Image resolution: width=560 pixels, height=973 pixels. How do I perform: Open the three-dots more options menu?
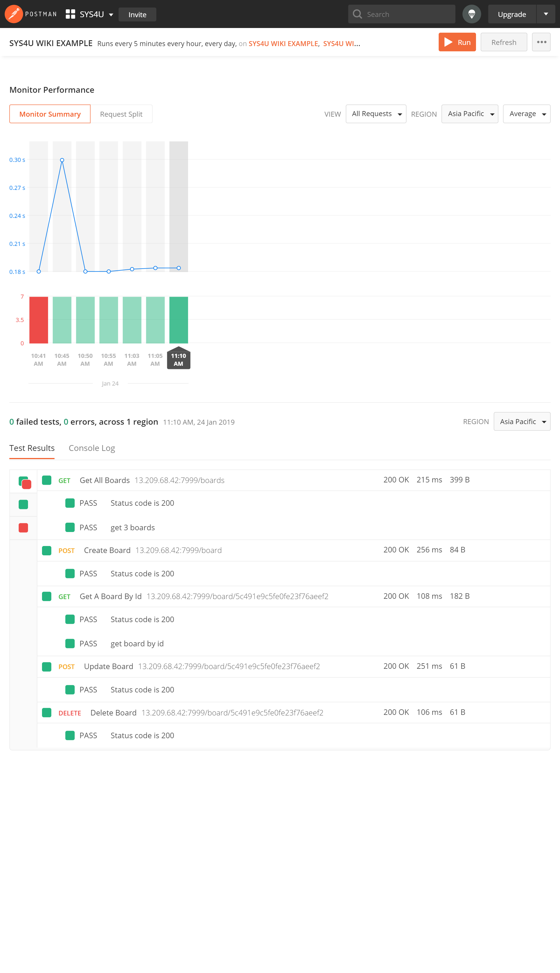(x=541, y=42)
